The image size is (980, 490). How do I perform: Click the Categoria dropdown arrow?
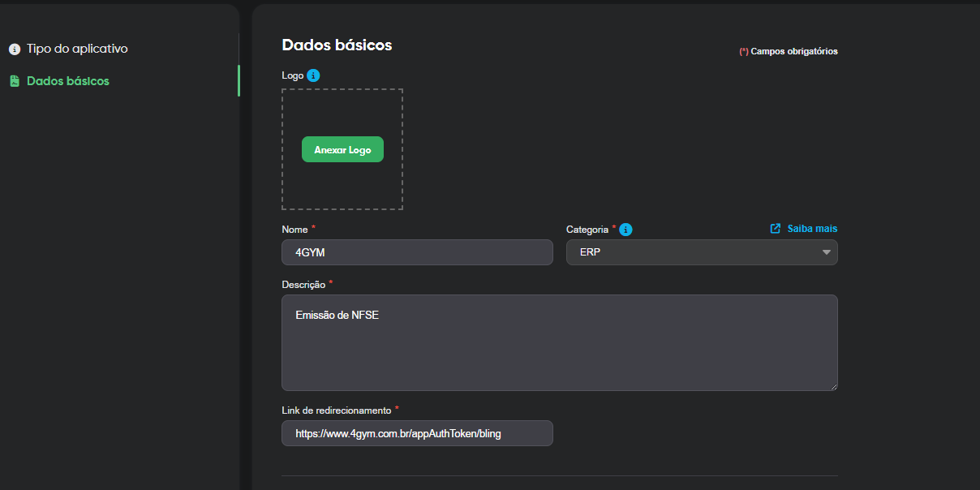[x=826, y=252]
